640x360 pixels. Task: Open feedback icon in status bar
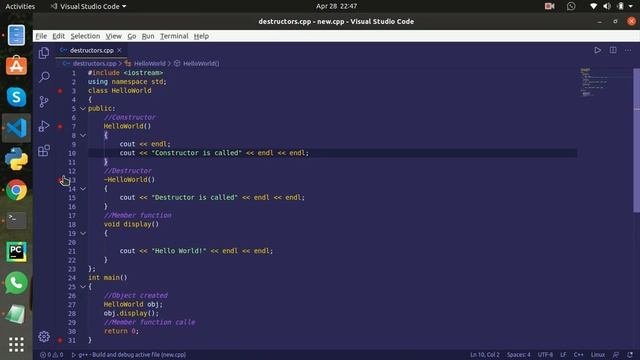(616, 355)
